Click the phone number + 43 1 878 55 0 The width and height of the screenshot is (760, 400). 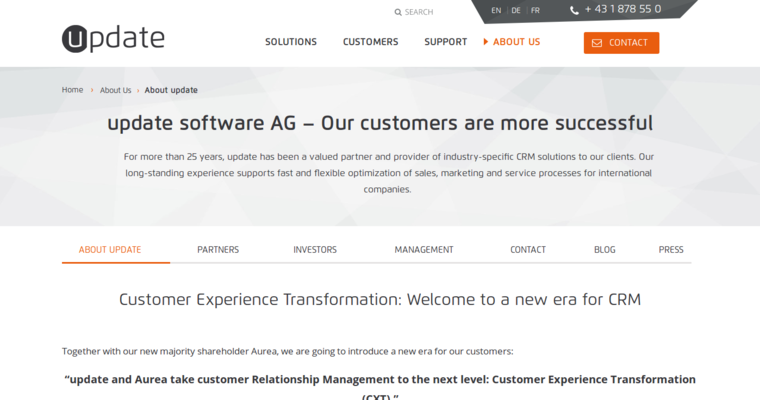click(623, 9)
